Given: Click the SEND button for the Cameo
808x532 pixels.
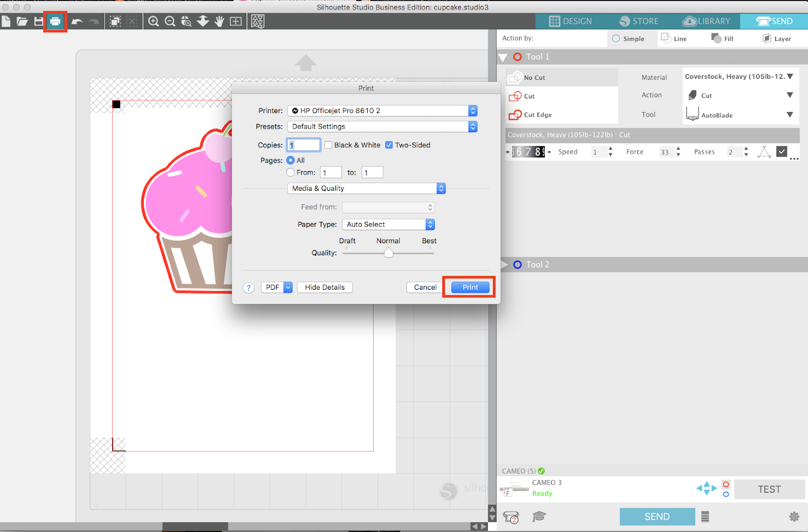Looking at the screenshot, I should 656,516.
